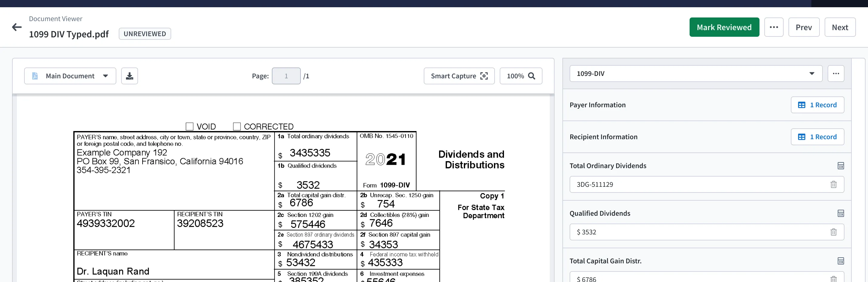Screen dimensions: 868x282
Task: Tick the VOID checkbox on form
Action: coord(190,127)
